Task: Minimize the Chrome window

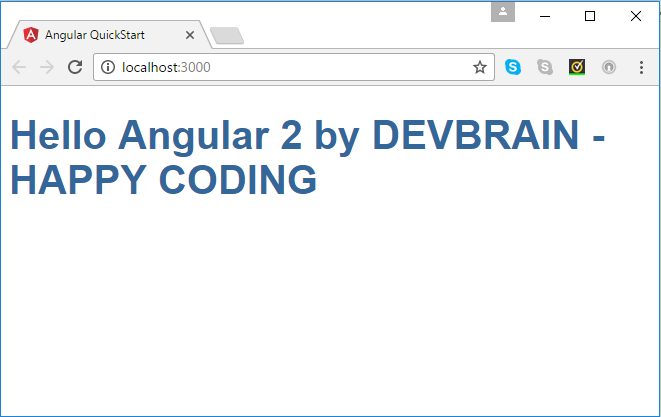Action: [545, 16]
